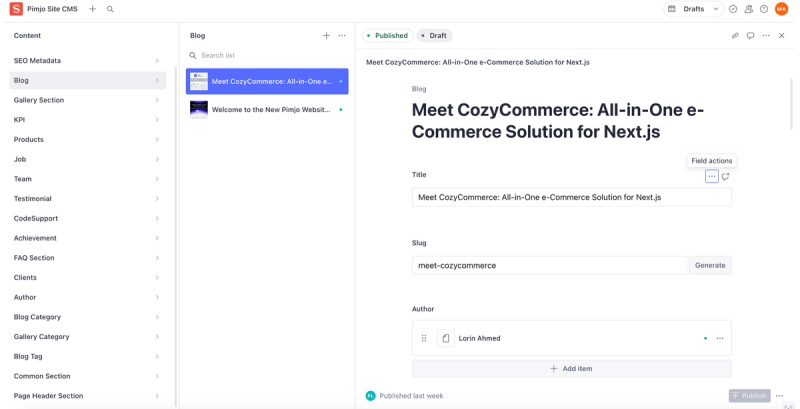
Task: Expand Team using its chevron
Action: (x=157, y=179)
